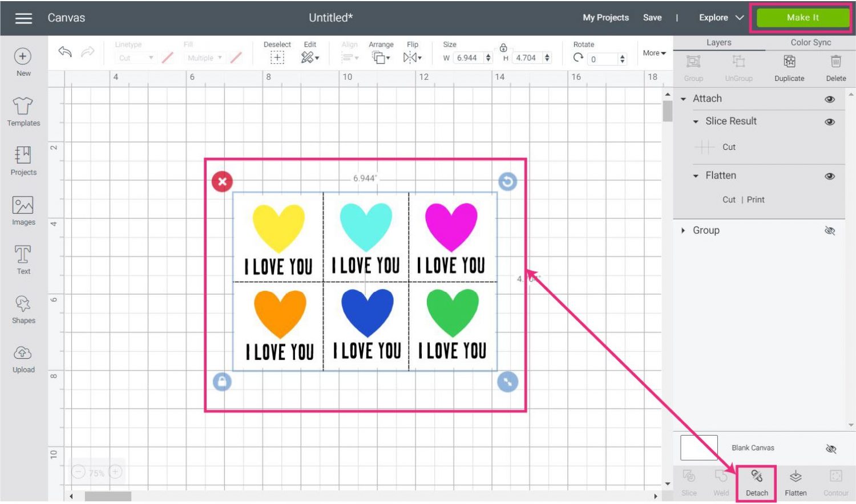Toggle visibility of Slice Result layer
Viewport: 856px width, 504px height.
(x=830, y=121)
